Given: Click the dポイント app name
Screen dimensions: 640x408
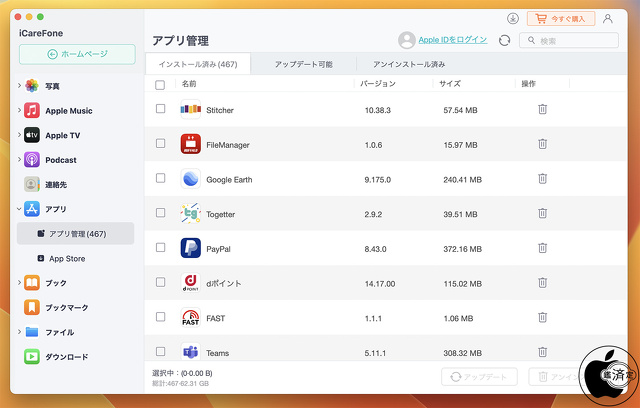Looking at the screenshot, I should click(224, 284).
